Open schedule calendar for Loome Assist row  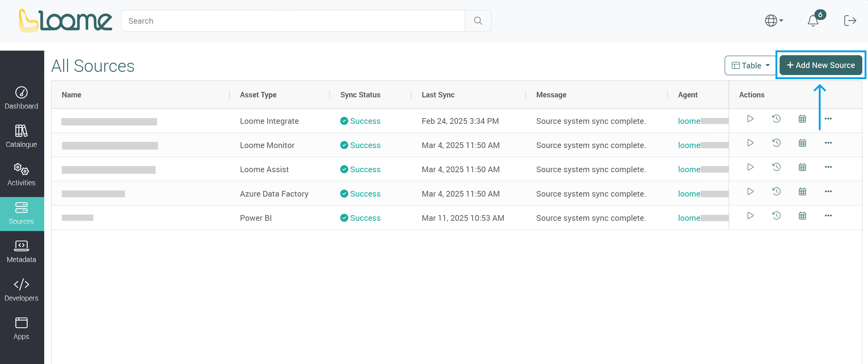pyautogui.click(x=802, y=167)
